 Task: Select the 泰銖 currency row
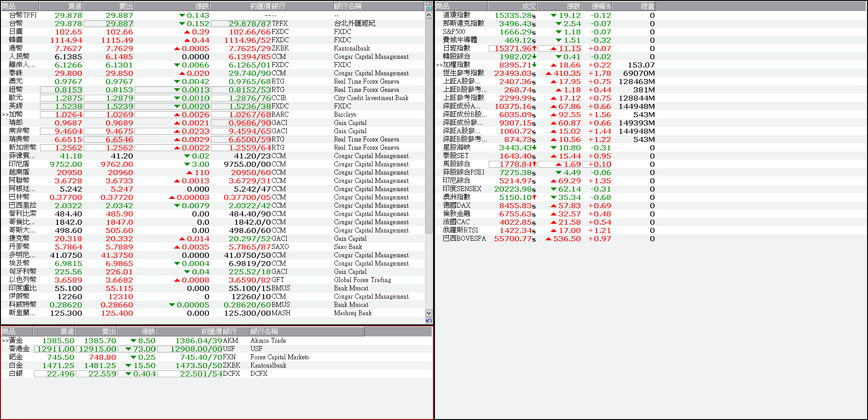(213, 73)
